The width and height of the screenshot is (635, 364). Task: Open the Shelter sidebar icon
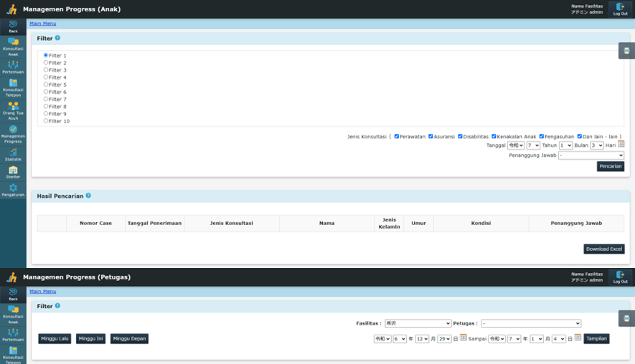pos(13,172)
